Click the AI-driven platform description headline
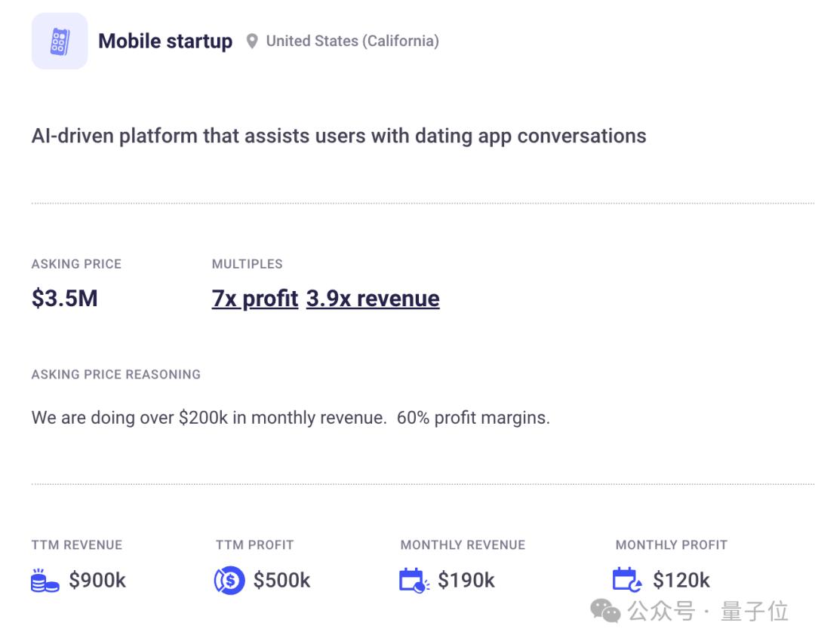815x644 pixels. coord(339,136)
